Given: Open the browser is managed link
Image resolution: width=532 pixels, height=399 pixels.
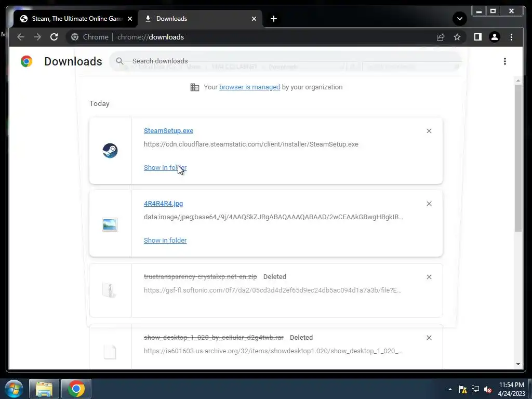Looking at the screenshot, I should coord(249,87).
